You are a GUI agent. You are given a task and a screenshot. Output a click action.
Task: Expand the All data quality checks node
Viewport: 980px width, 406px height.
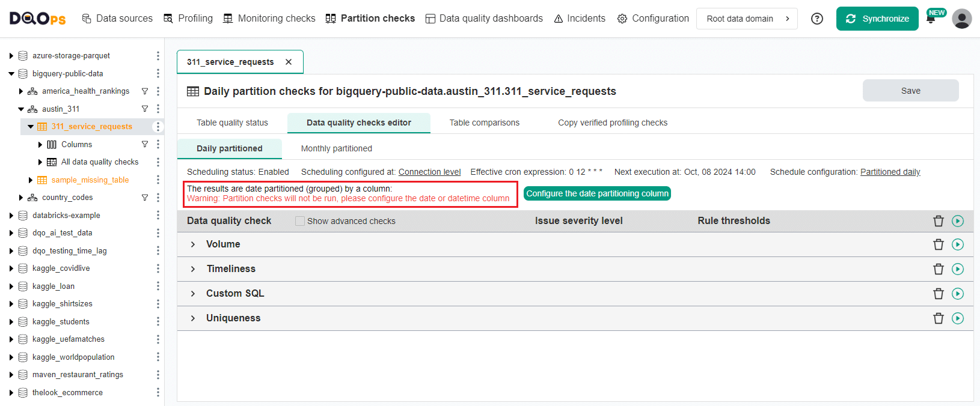pos(40,162)
